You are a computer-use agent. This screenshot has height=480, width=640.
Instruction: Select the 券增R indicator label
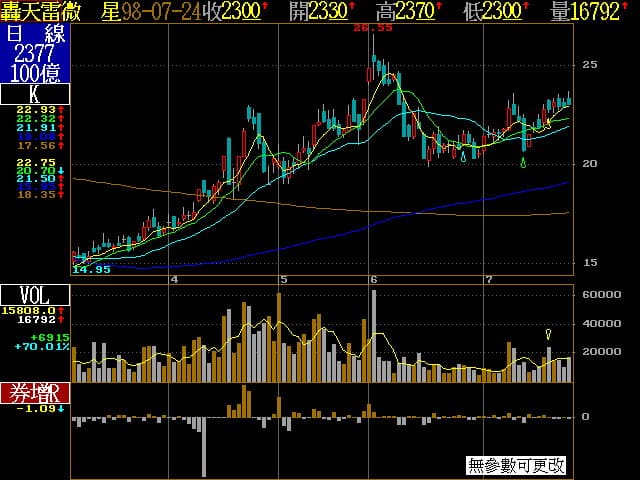(x=35, y=392)
